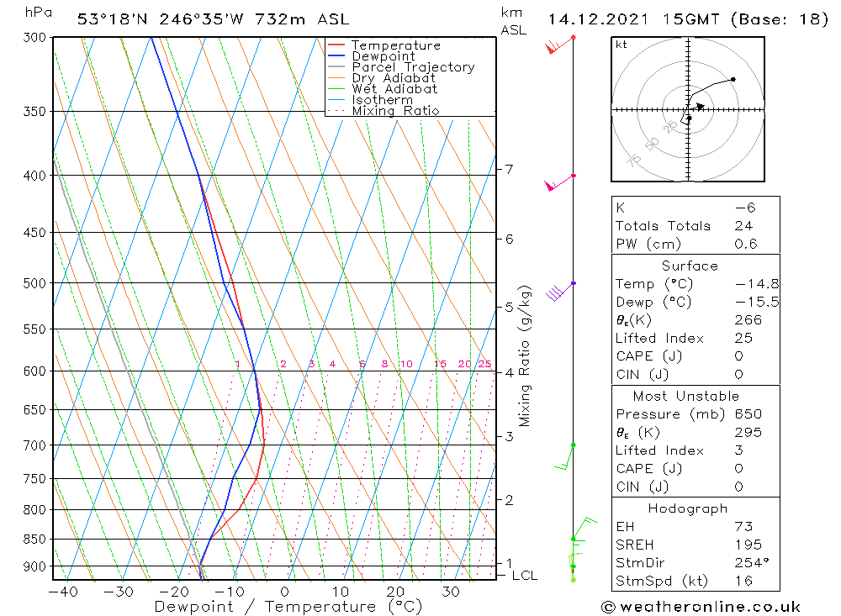Image resolution: width=841 pixels, height=616 pixels.
Task: Click the km ASL unit label
Action: tap(513, 21)
